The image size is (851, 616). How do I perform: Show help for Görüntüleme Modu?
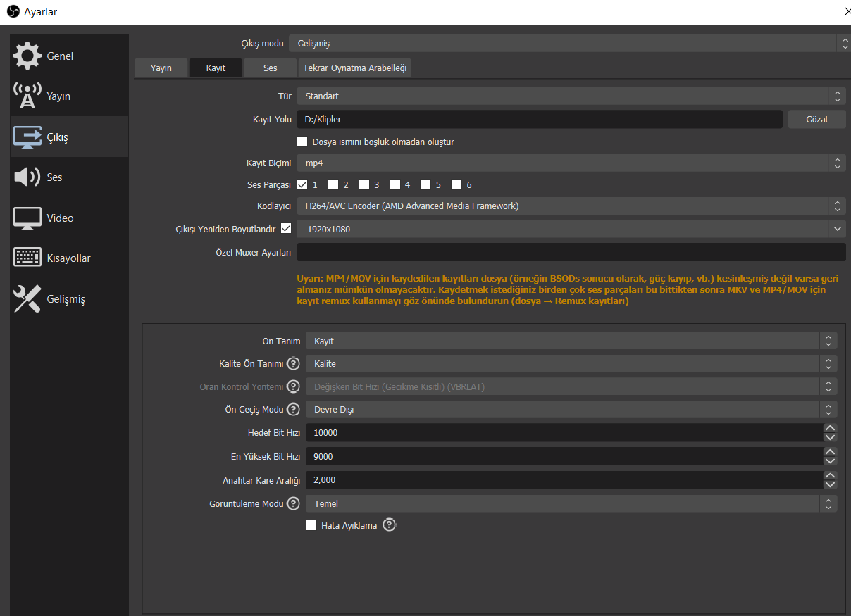294,503
